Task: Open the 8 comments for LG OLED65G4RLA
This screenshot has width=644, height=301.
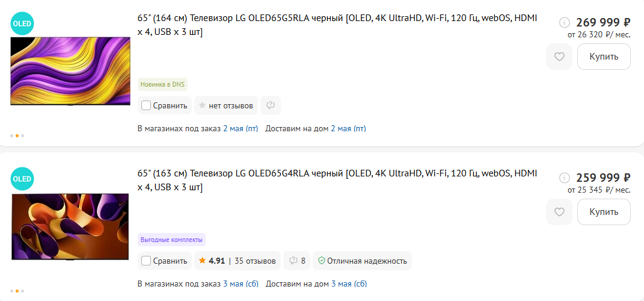Action: coord(297,261)
